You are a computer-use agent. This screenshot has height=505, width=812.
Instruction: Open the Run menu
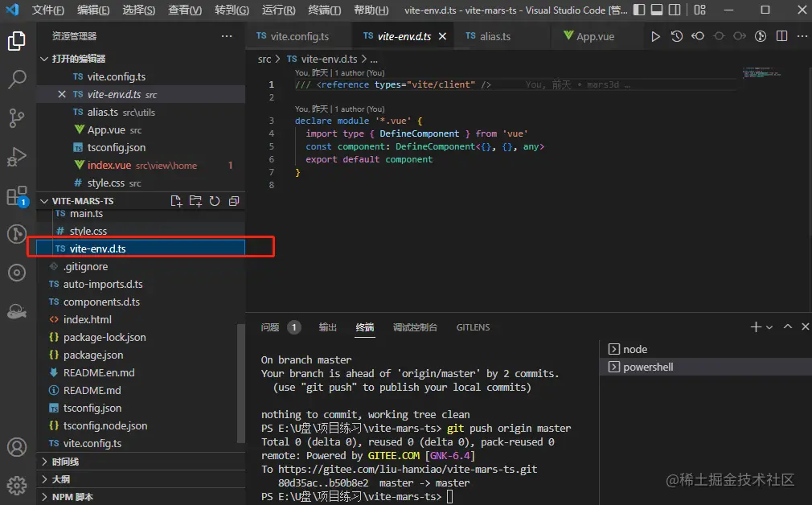[x=279, y=10]
